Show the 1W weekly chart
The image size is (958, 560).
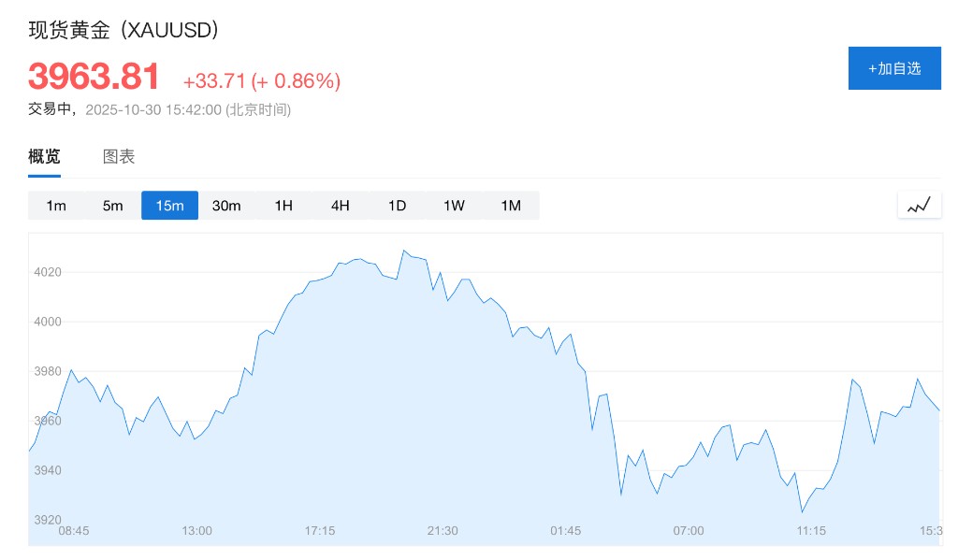454,206
